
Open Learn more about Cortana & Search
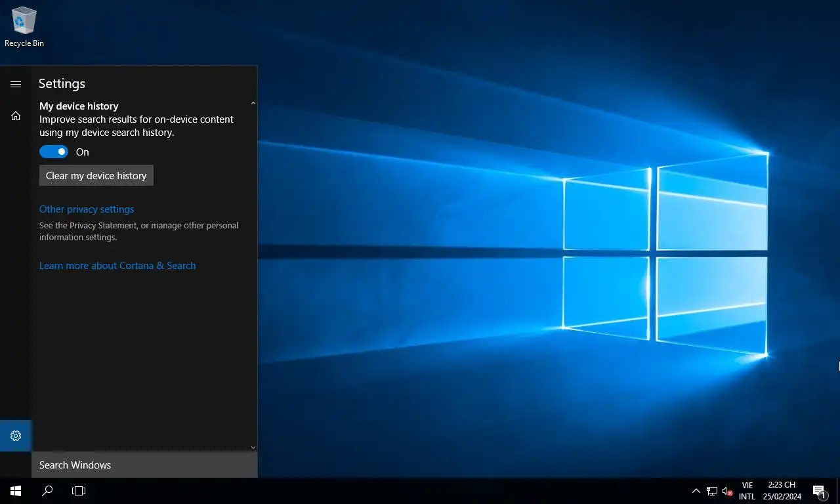[x=117, y=266]
